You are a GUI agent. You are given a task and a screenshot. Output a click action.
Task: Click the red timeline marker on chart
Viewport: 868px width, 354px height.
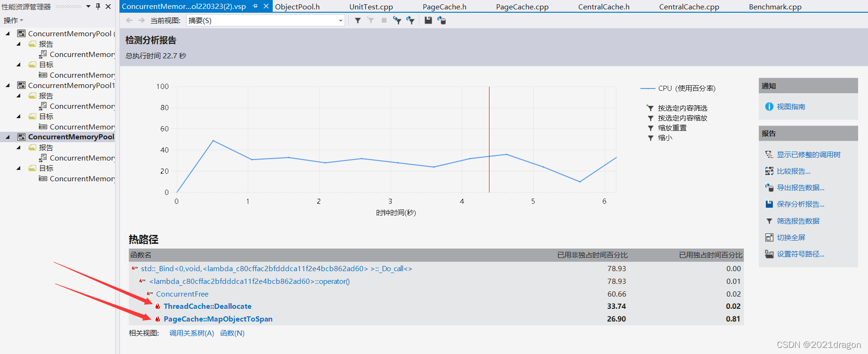[489, 139]
